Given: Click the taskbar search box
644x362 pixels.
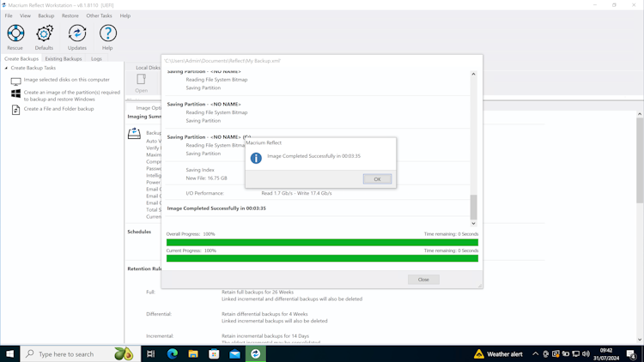Looking at the screenshot, I should (x=81, y=353).
